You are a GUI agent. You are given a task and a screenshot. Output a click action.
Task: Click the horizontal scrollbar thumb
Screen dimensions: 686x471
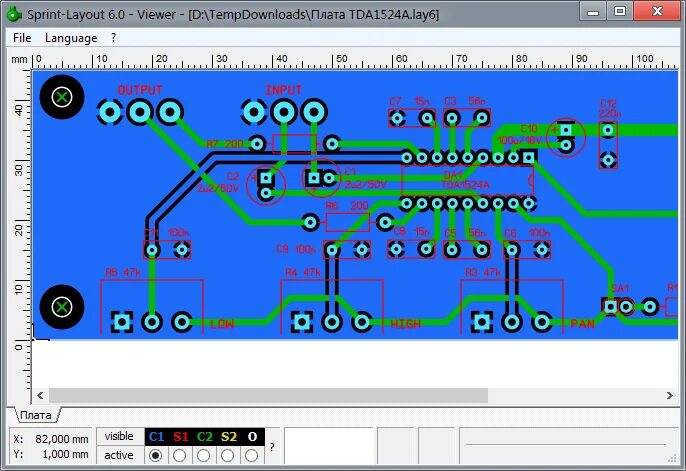point(268,395)
